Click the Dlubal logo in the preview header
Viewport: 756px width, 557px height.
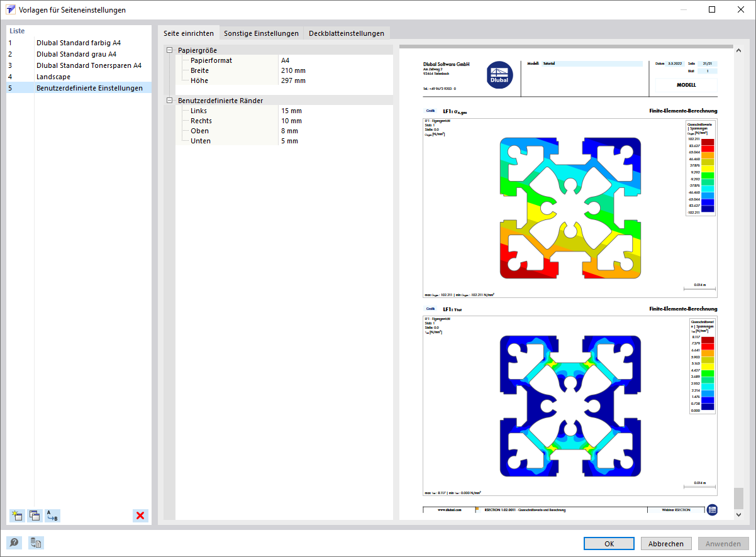click(x=500, y=76)
